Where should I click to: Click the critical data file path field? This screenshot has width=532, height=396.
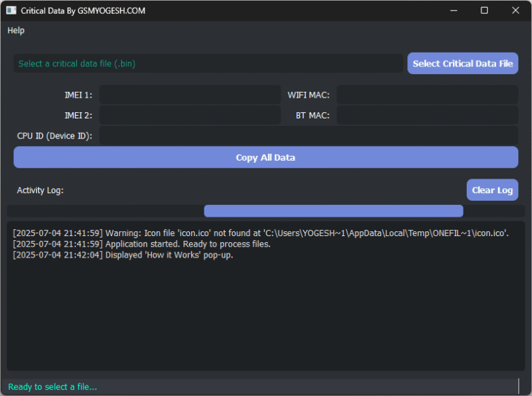208,64
